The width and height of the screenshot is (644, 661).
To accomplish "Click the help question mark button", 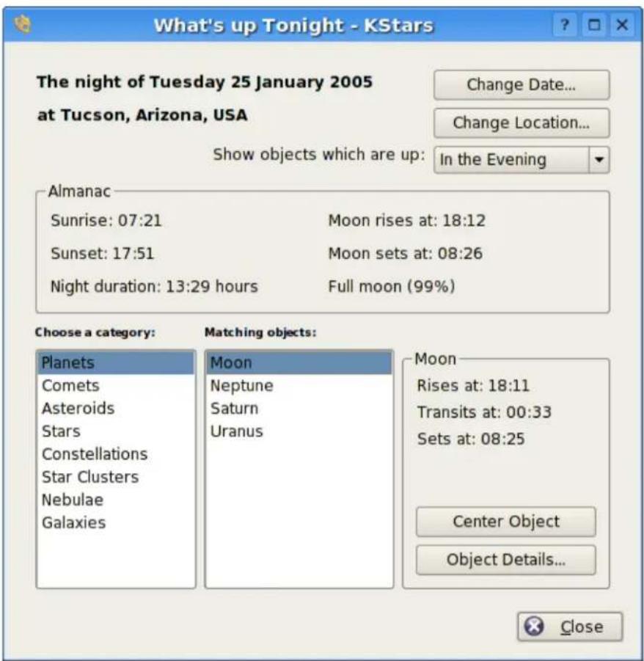I will (x=565, y=25).
